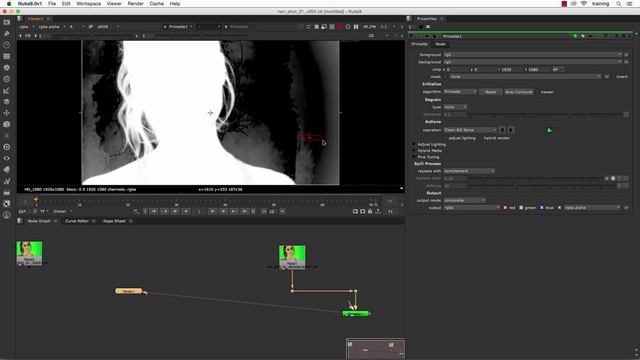
Task: Open the background channel dropdown
Action: tap(533, 62)
